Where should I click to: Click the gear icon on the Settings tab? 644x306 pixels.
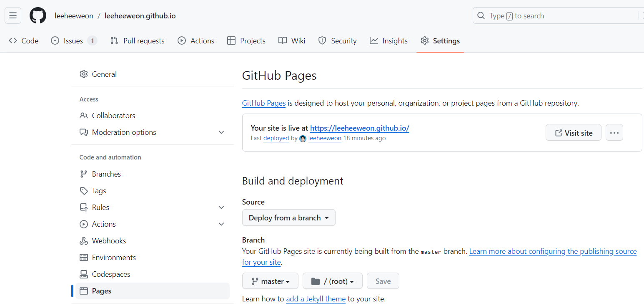click(x=425, y=41)
